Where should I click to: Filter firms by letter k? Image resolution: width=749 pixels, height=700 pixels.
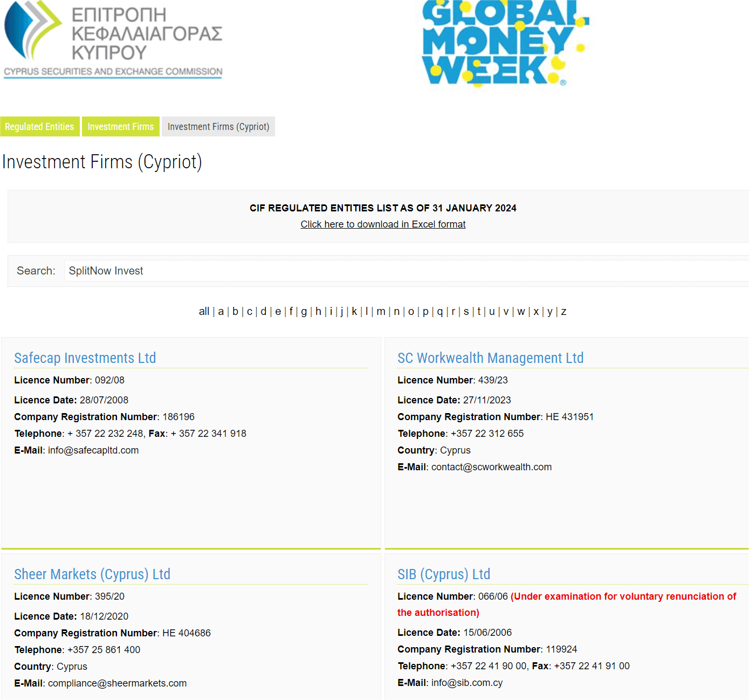click(x=354, y=312)
